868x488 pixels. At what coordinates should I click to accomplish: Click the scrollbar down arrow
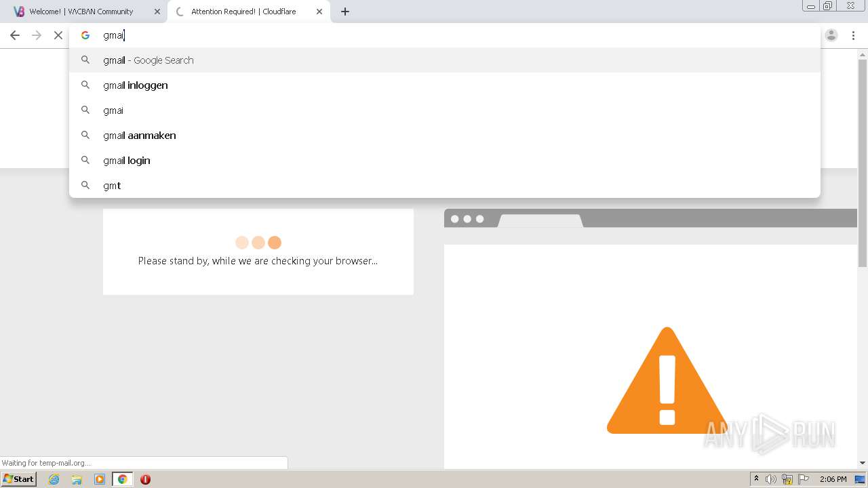863,463
